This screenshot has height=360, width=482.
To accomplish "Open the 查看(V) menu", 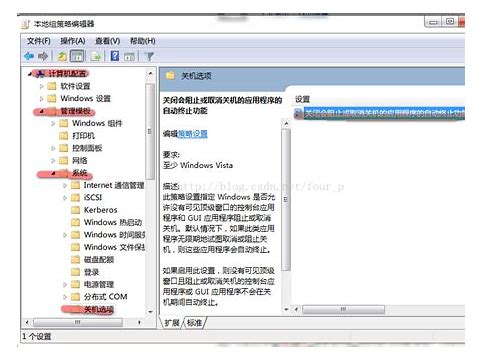I will pyautogui.click(x=107, y=41).
